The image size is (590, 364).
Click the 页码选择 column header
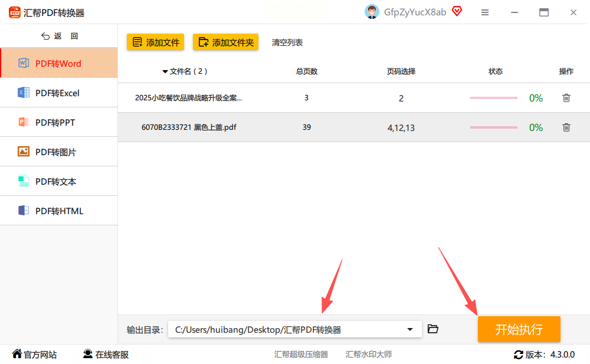401,71
